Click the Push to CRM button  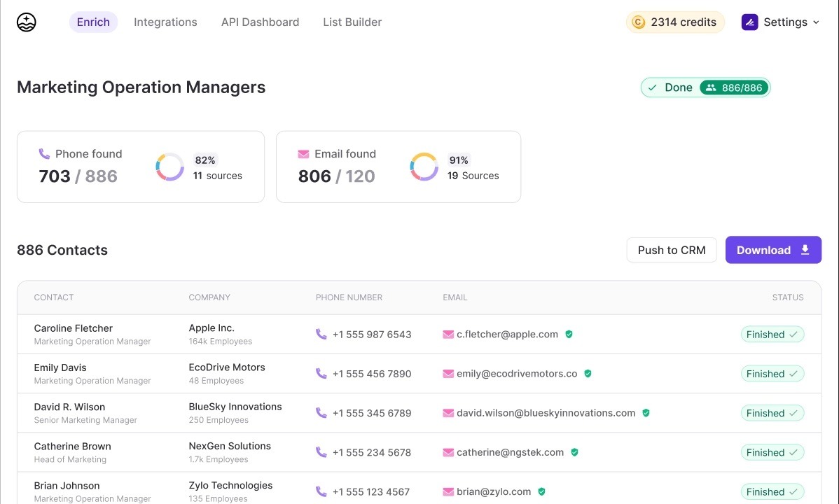coord(671,250)
